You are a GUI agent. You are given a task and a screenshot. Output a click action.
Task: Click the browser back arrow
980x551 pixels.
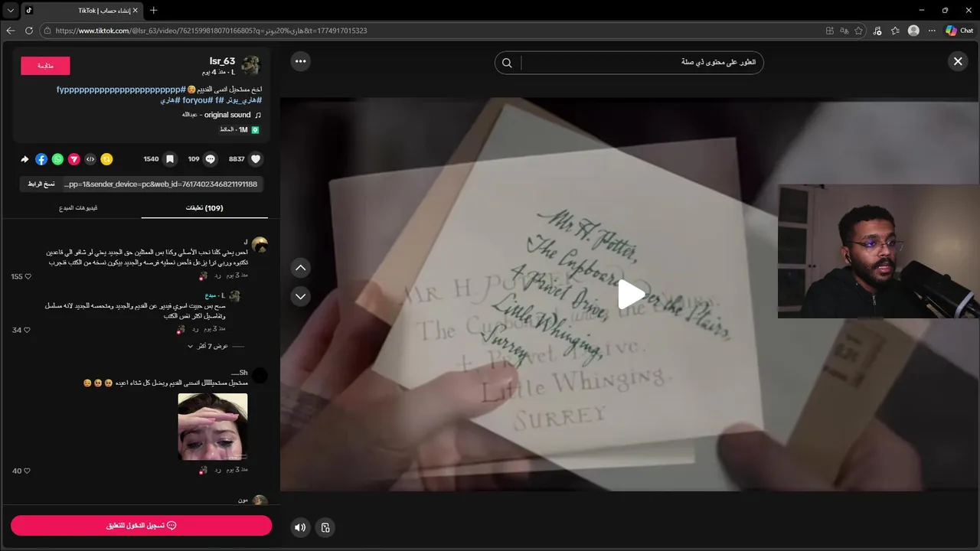(x=11, y=31)
